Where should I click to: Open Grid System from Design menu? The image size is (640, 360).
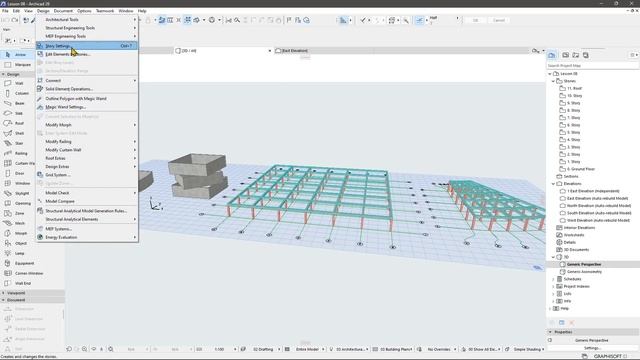[87, 175]
